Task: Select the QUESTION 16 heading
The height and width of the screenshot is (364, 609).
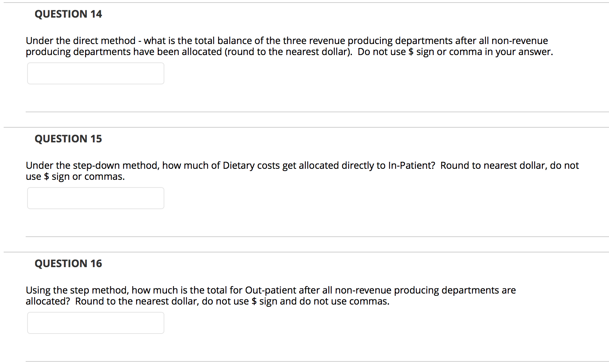Action: [x=68, y=263]
